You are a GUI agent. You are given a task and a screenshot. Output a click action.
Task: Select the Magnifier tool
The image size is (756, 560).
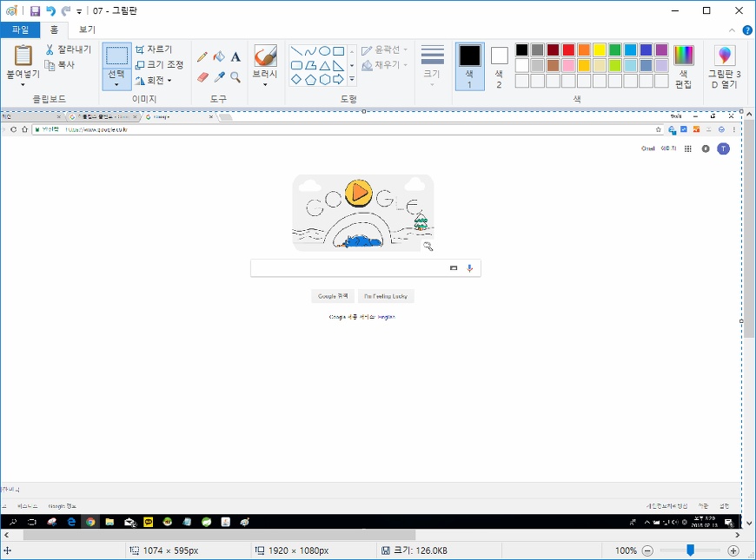(x=235, y=77)
